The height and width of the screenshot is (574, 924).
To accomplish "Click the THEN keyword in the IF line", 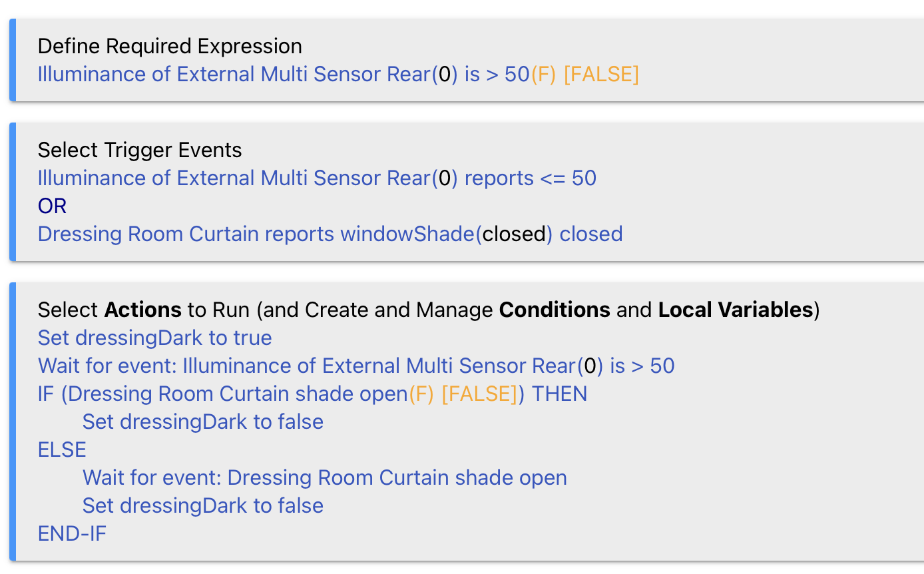I will pyautogui.click(x=559, y=394).
